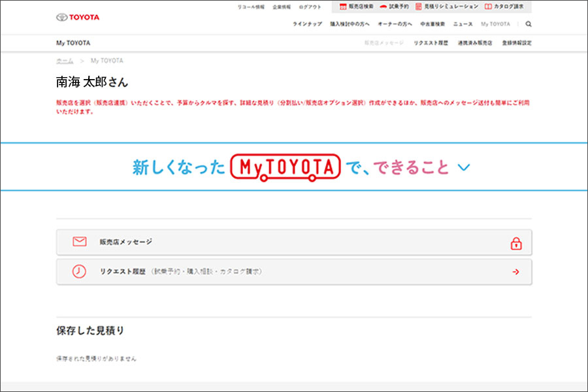
Task: Open the 販売店メッセージ row
Action: [294, 242]
